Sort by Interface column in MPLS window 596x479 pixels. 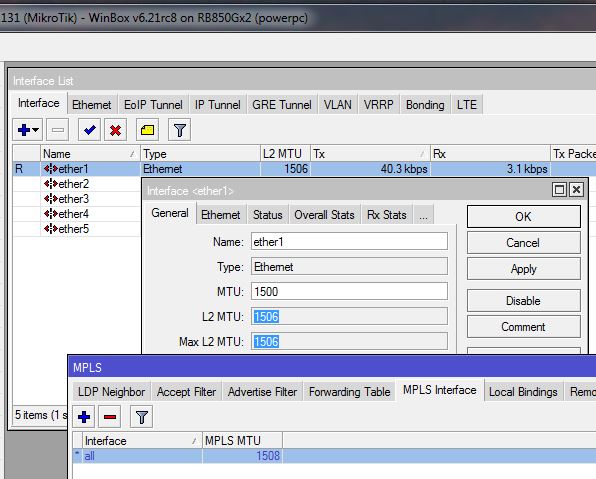click(142, 441)
